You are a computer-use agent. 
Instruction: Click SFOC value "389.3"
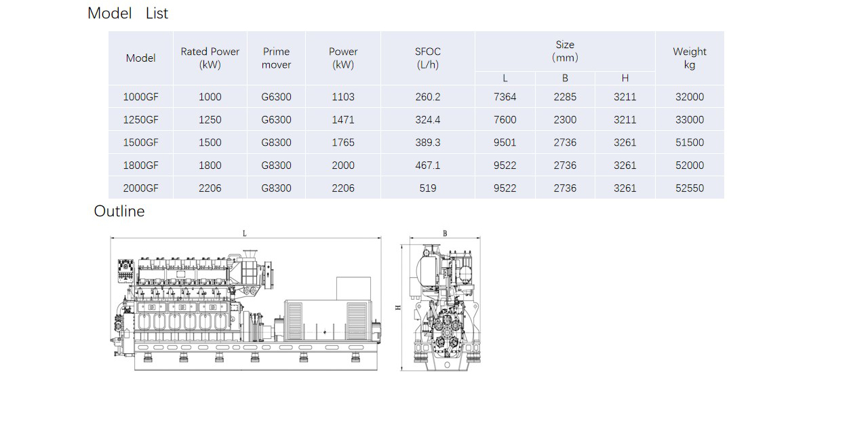(428, 142)
